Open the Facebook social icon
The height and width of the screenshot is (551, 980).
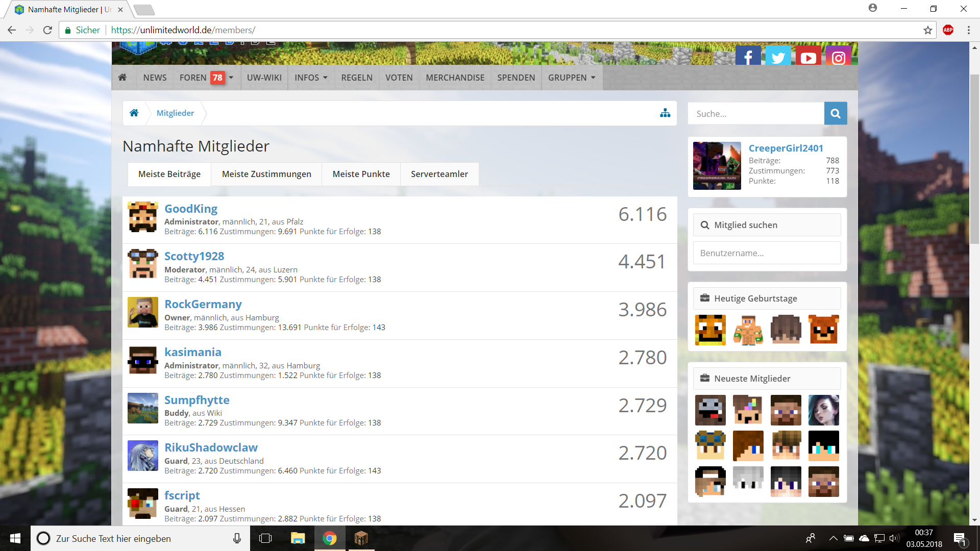click(x=748, y=56)
